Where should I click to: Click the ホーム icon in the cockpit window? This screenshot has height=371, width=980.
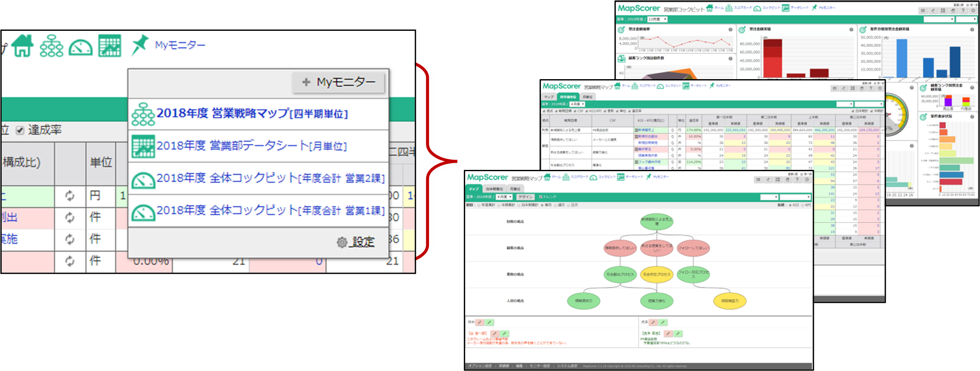coord(710,8)
